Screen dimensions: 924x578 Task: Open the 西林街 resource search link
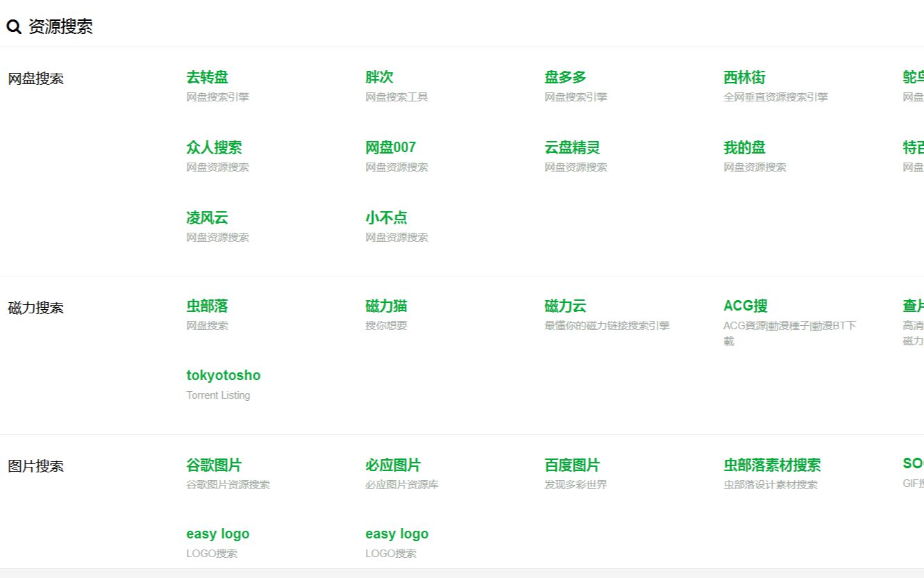coord(744,77)
